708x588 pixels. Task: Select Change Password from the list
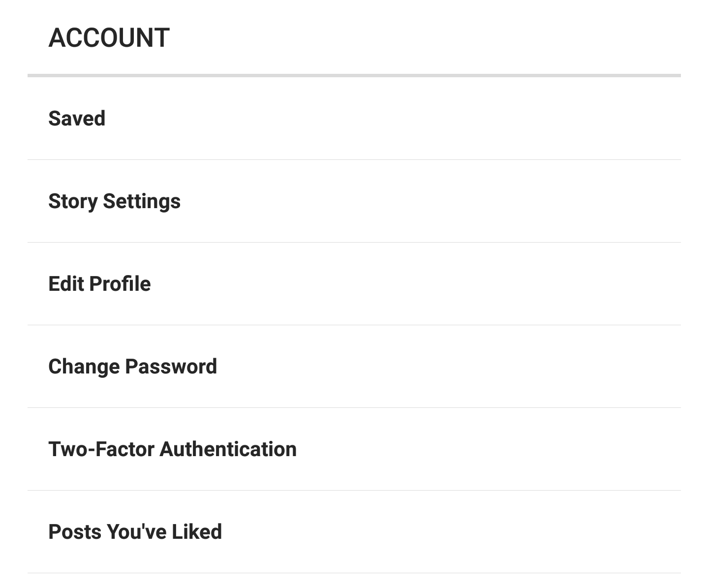[x=133, y=366]
